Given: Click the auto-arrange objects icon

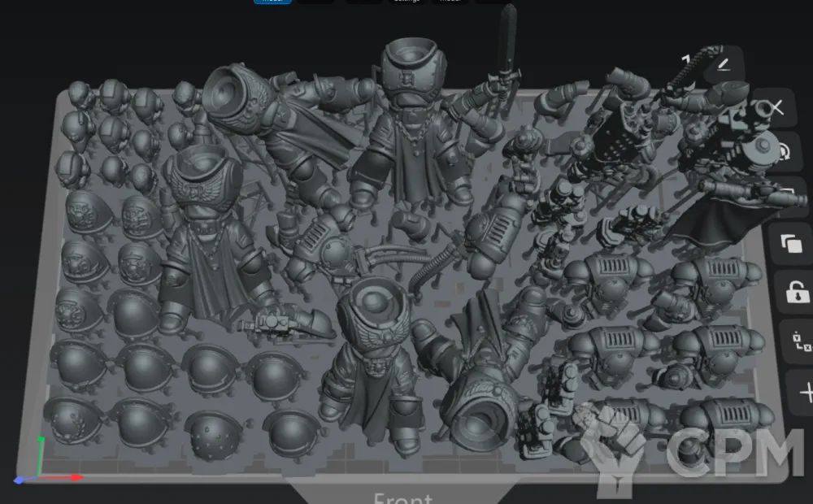Looking at the screenshot, I should [801, 341].
